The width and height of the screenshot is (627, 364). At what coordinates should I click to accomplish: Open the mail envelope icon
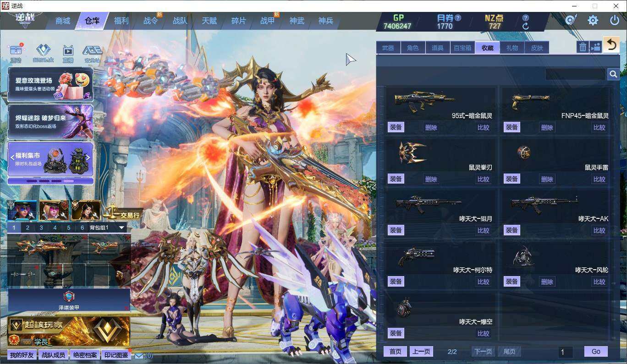point(139,355)
